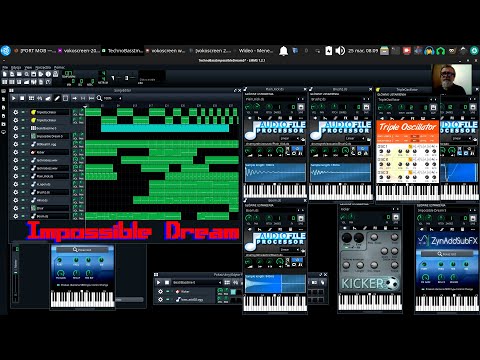Click volume knob in first AudioFileProcessor window
The width and height of the screenshot is (480, 360).
[248, 107]
